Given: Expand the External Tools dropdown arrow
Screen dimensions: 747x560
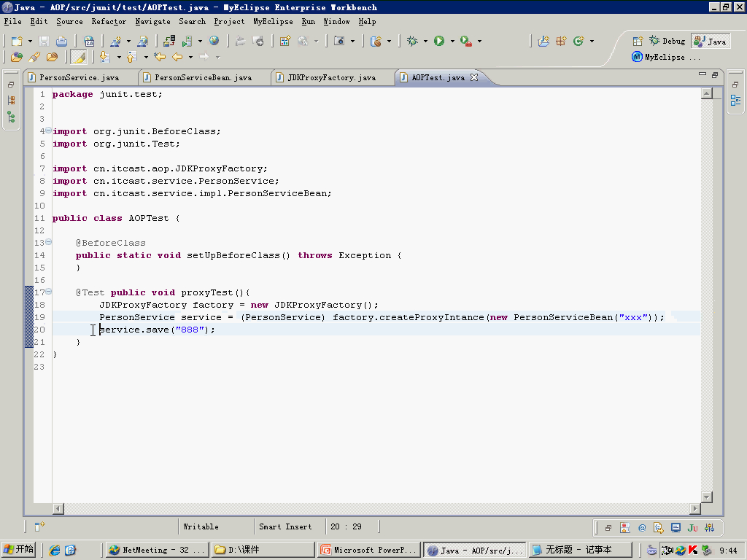Looking at the screenshot, I should (x=479, y=42).
